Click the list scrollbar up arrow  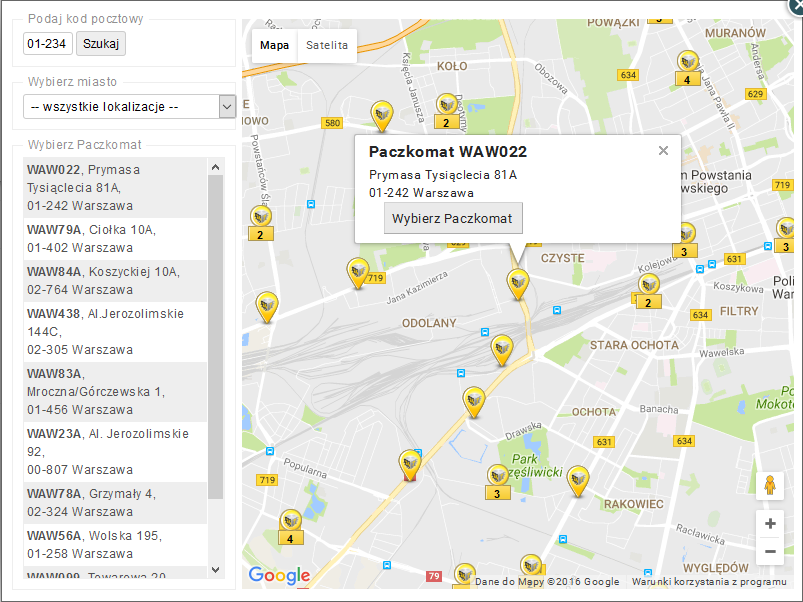(x=216, y=167)
